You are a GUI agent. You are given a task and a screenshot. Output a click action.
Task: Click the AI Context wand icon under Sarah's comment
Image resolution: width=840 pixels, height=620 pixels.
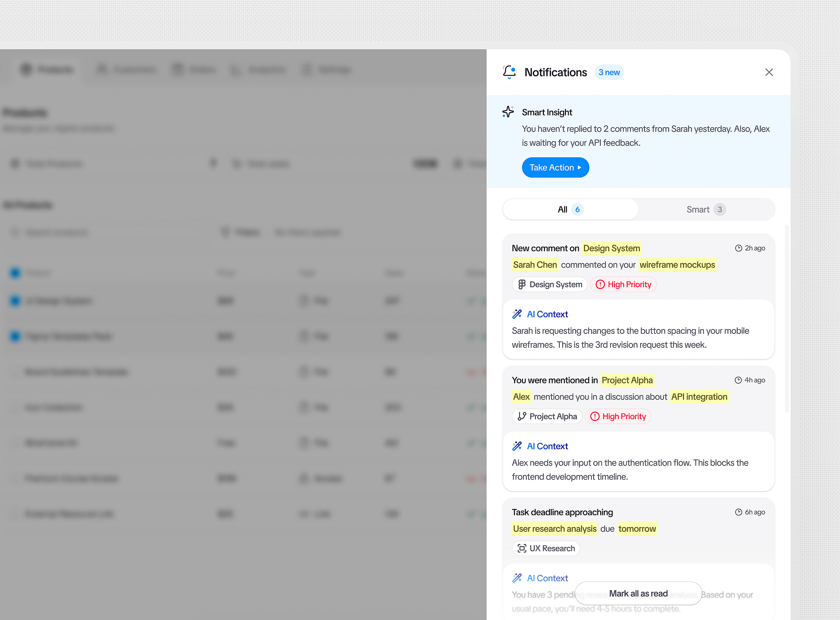point(517,314)
